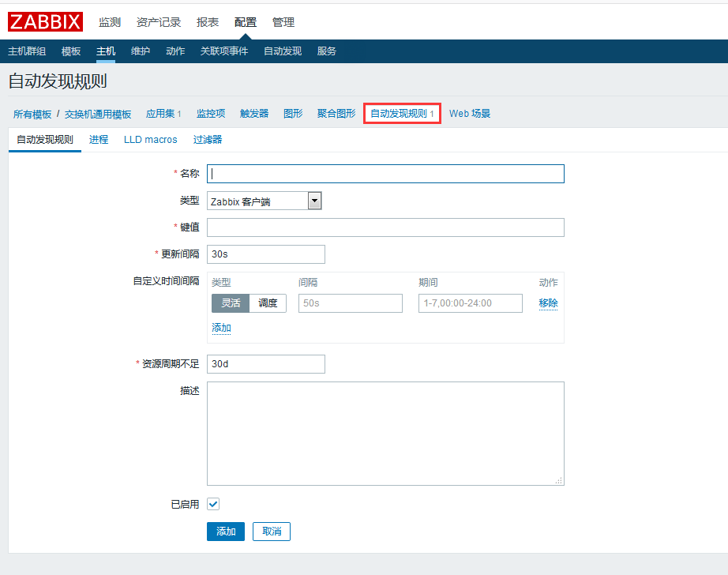Open the 模板 section in the navigation bar
This screenshot has width=728, height=575.
coord(71,50)
